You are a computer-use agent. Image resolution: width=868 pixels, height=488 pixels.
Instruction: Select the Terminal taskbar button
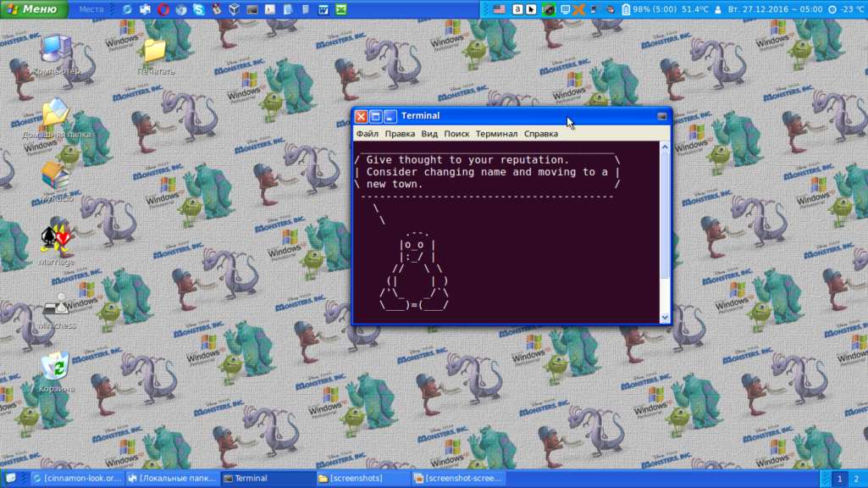coord(268,478)
